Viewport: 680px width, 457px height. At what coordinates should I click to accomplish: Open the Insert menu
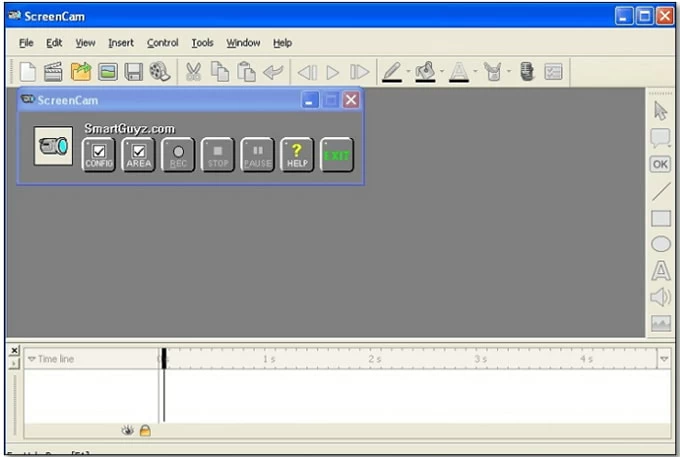120,43
